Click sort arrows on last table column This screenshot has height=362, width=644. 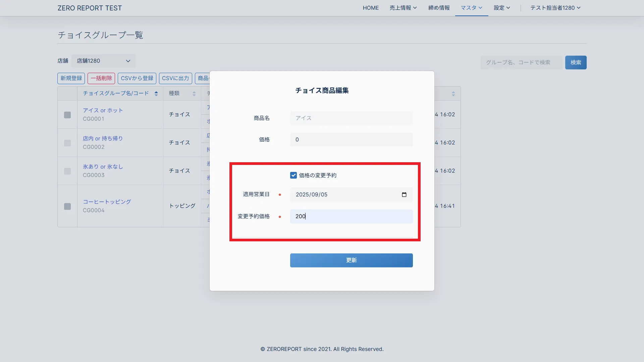(453, 94)
